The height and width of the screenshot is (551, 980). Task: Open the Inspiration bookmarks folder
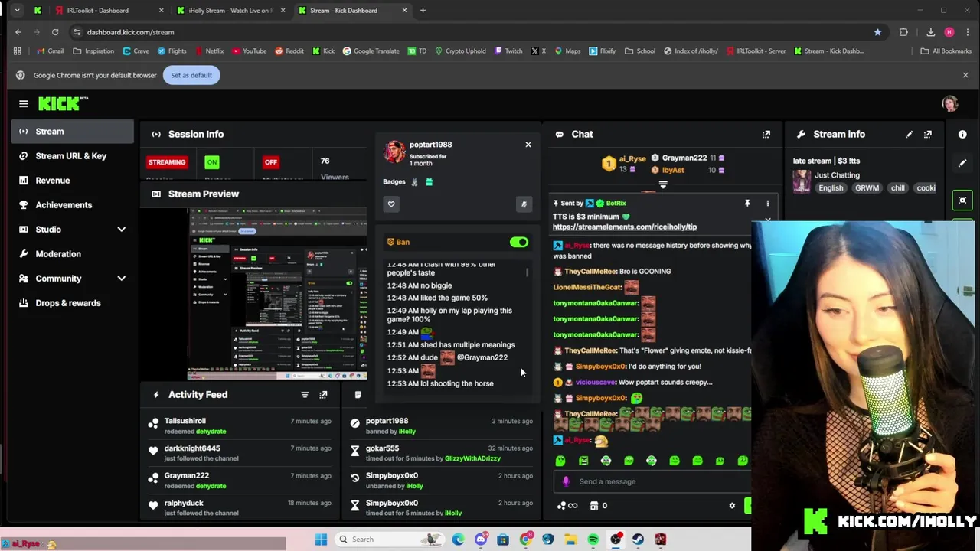coord(93,51)
